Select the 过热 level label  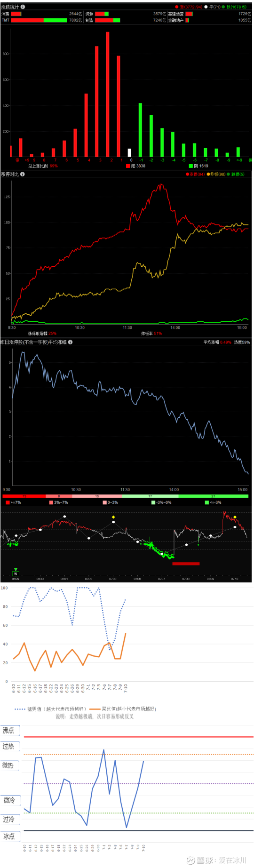coord(9,746)
